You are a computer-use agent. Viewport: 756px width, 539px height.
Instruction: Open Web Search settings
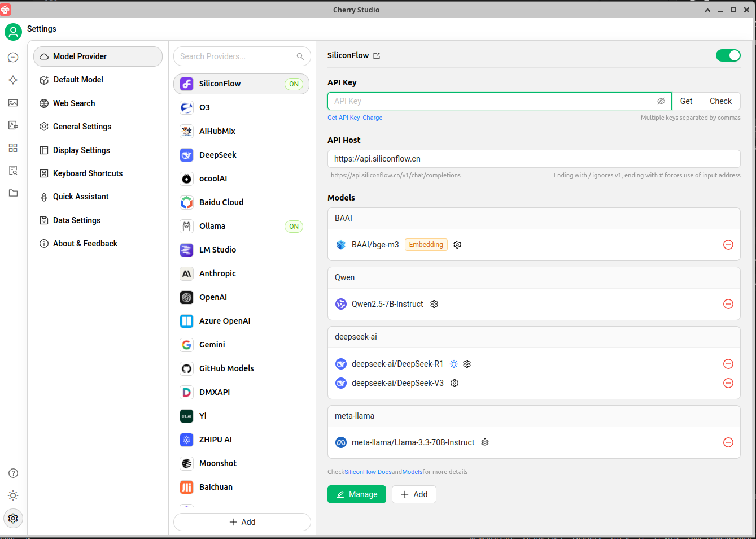98,103
